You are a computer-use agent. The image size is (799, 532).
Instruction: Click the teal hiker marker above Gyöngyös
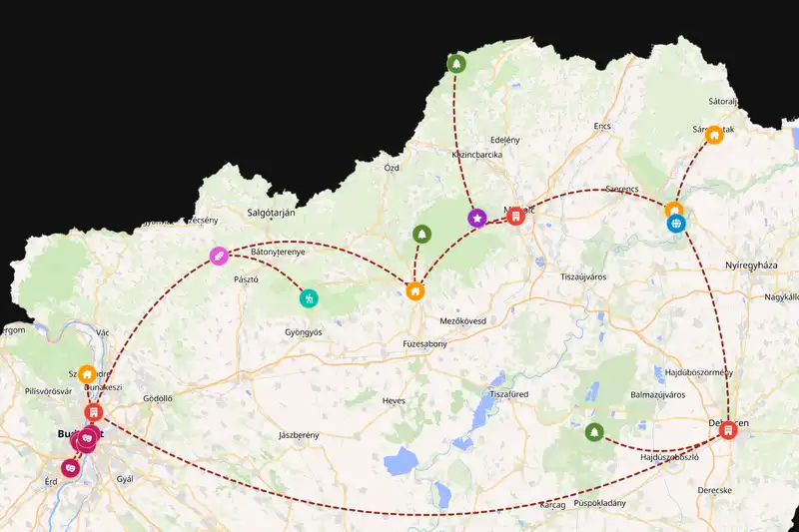click(x=309, y=298)
